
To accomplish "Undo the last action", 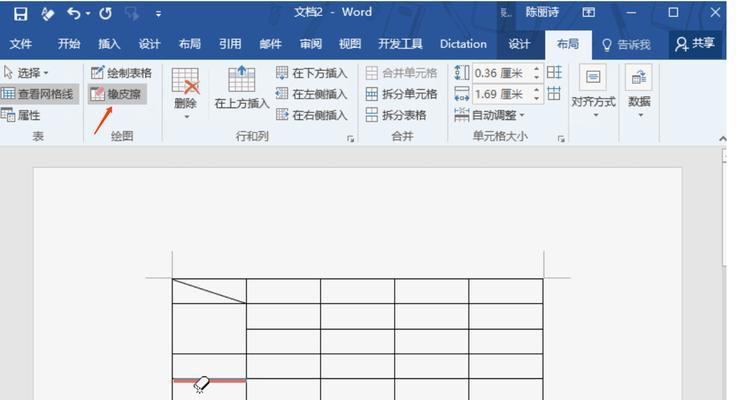I will 73,14.
